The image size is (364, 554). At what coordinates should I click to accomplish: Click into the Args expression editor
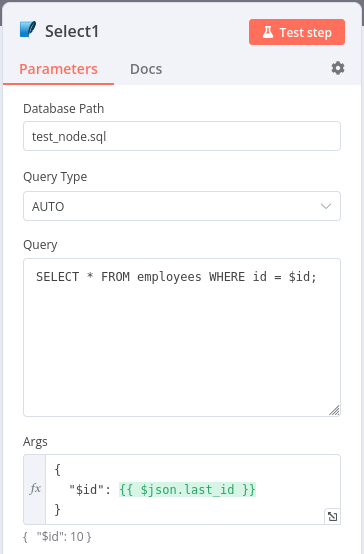[x=193, y=489]
